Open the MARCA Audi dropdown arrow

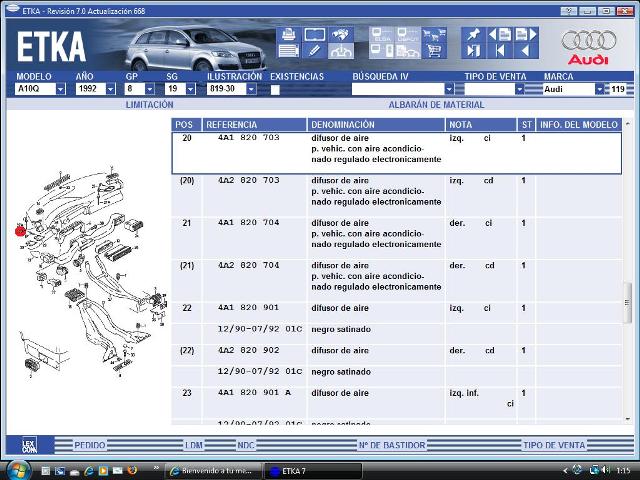click(599, 89)
